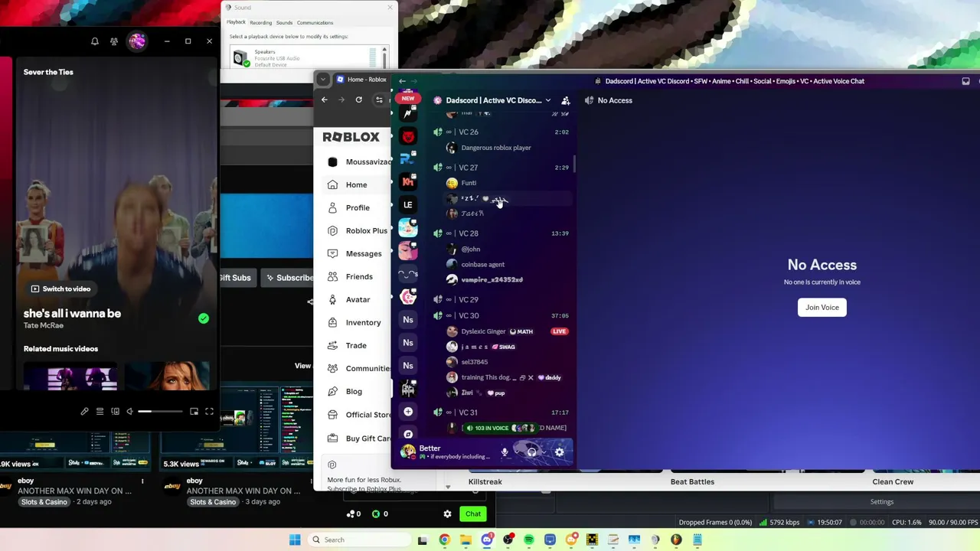
Task: Mute the Discord microphone
Action: click(x=505, y=452)
